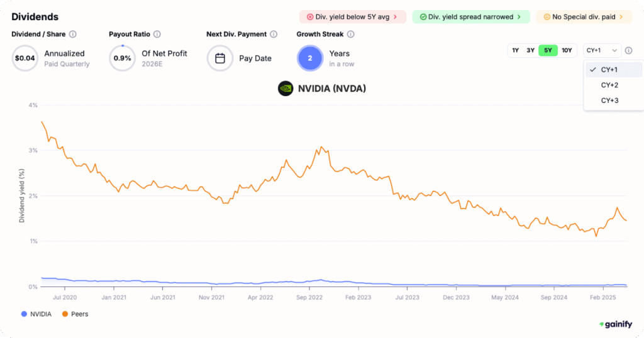The image size is (644, 338).
Task: Click the info icon beside Payout Ratio
Action: pyautogui.click(x=157, y=34)
